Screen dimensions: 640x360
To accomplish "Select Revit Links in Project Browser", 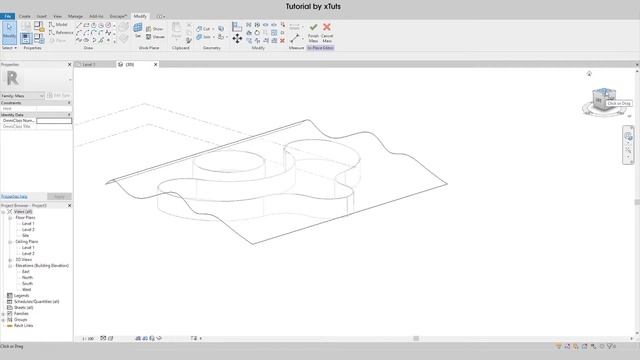I will click(x=23, y=326).
